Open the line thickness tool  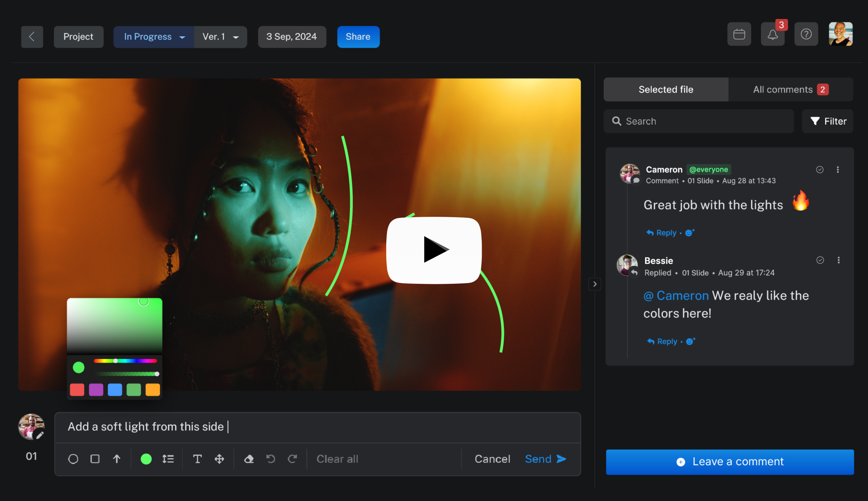168,459
